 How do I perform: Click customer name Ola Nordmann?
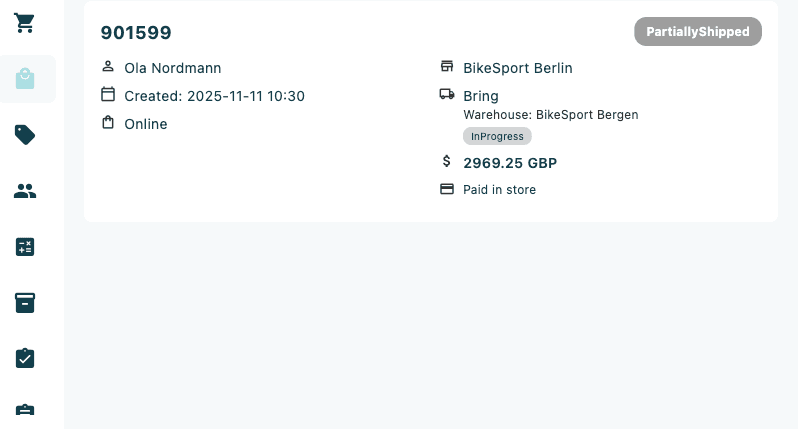[x=173, y=68]
